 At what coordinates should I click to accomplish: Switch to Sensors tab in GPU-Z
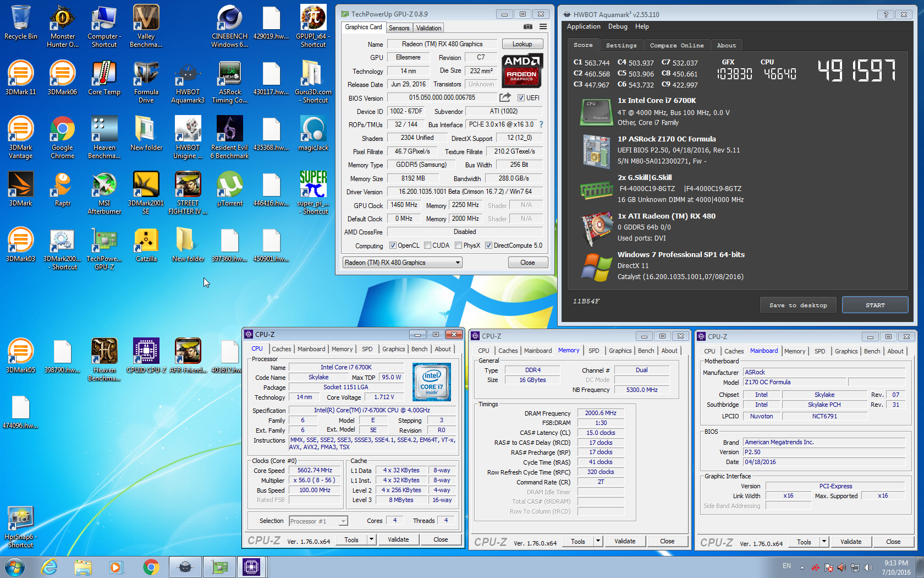[399, 28]
